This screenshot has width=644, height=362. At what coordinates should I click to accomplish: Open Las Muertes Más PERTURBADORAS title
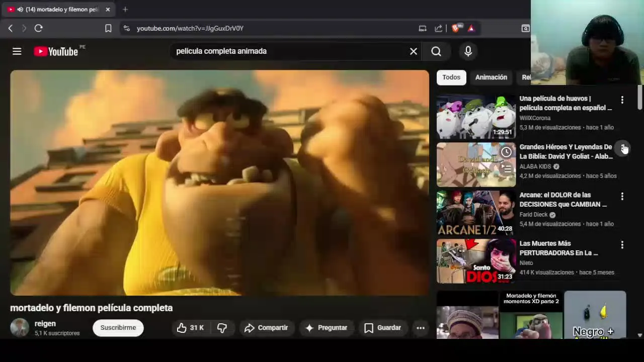[x=558, y=248]
